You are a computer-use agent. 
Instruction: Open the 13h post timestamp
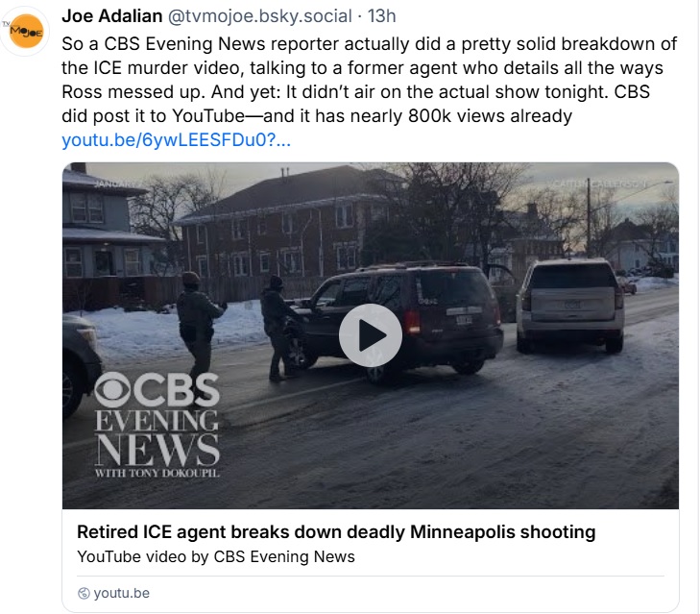pos(383,16)
